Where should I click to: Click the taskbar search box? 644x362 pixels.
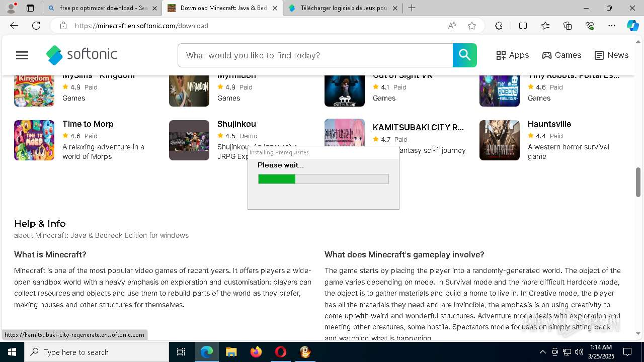click(97, 352)
